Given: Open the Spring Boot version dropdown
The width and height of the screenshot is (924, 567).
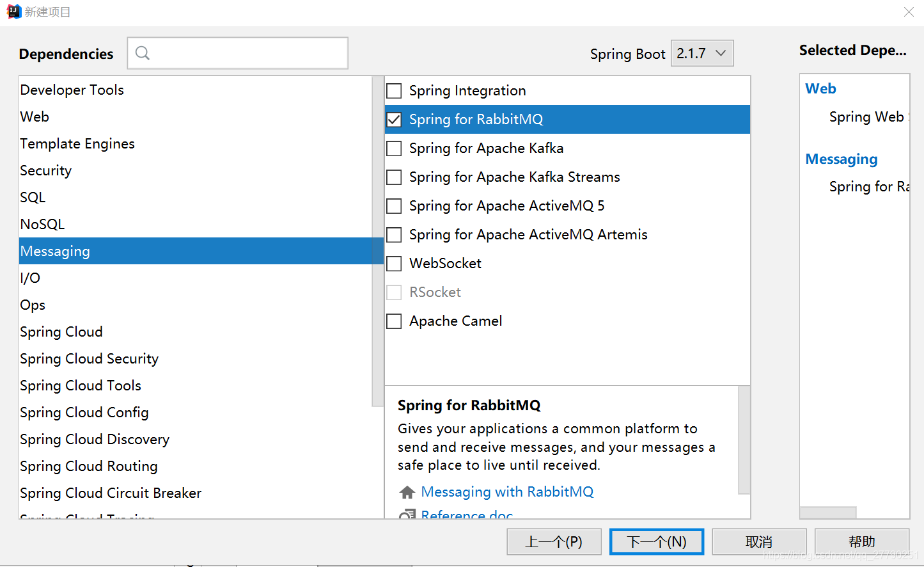Looking at the screenshot, I should pyautogui.click(x=702, y=53).
